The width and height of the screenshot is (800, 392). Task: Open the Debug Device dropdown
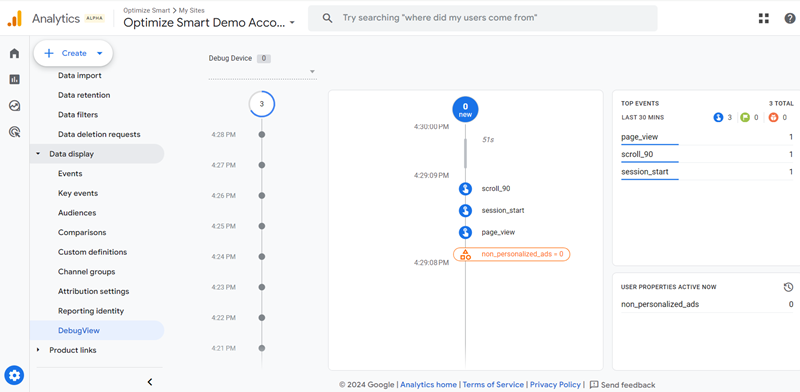(x=263, y=71)
